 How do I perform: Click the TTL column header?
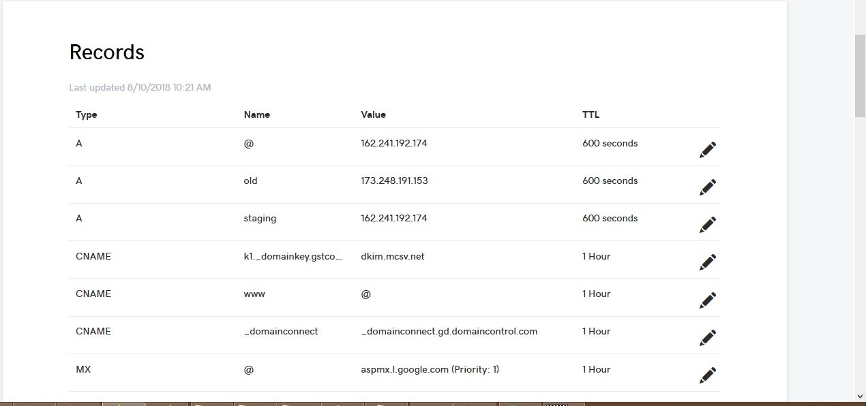(591, 114)
